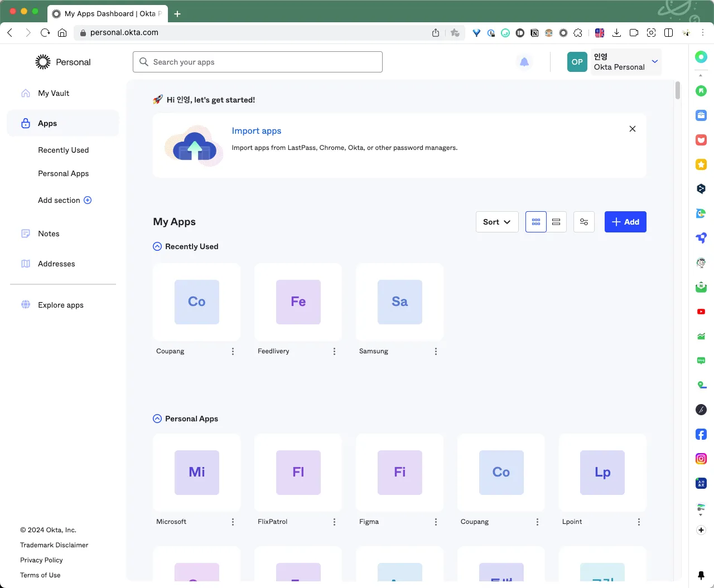Image resolution: width=714 pixels, height=588 pixels.
Task: Click Add section plus icon
Action: (x=88, y=200)
